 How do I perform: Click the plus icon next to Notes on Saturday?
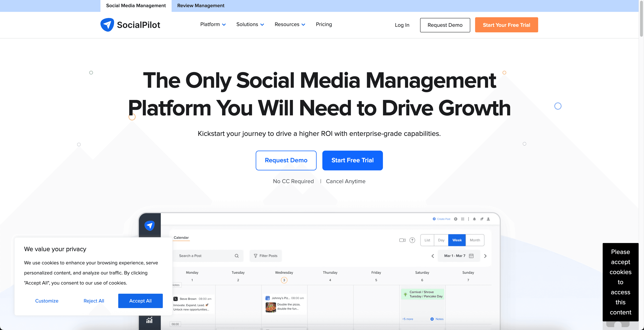pyautogui.click(x=432, y=319)
